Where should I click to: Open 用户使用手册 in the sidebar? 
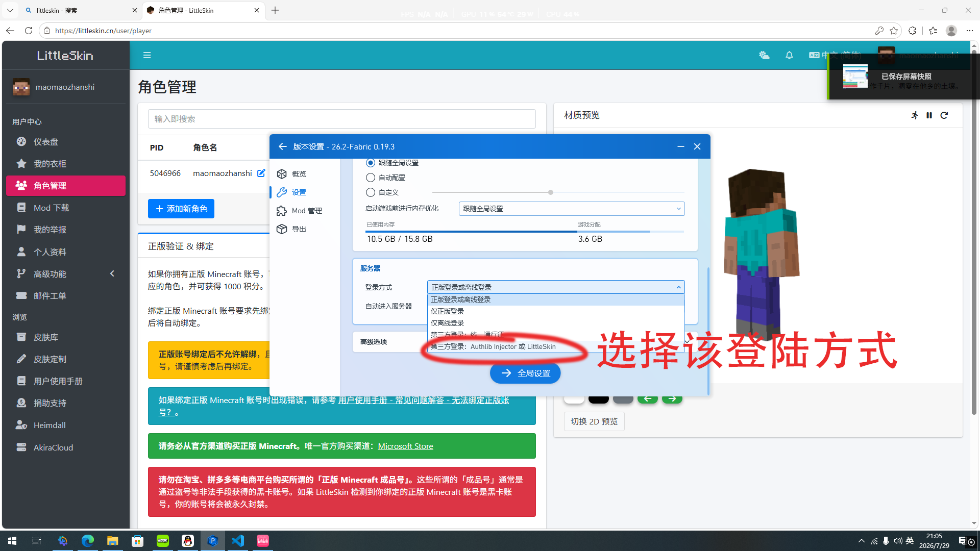pyautogui.click(x=66, y=381)
